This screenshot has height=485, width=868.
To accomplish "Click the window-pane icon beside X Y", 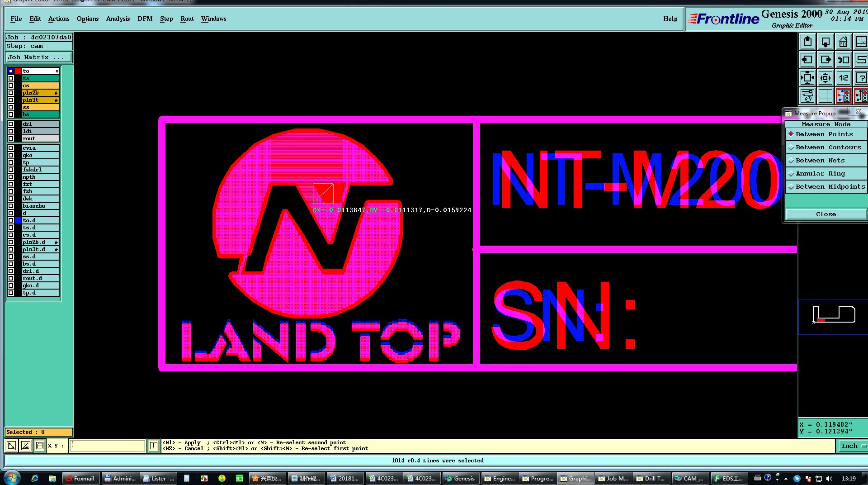I will click(x=40, y=446).
